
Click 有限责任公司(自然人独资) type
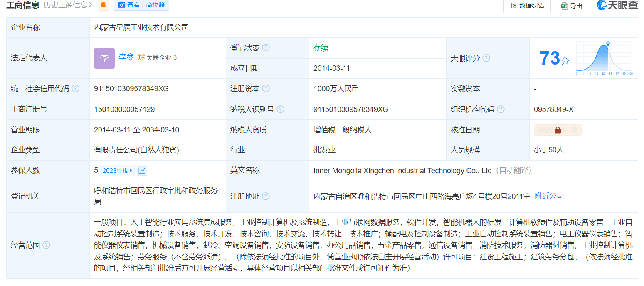tap(137, 150)
